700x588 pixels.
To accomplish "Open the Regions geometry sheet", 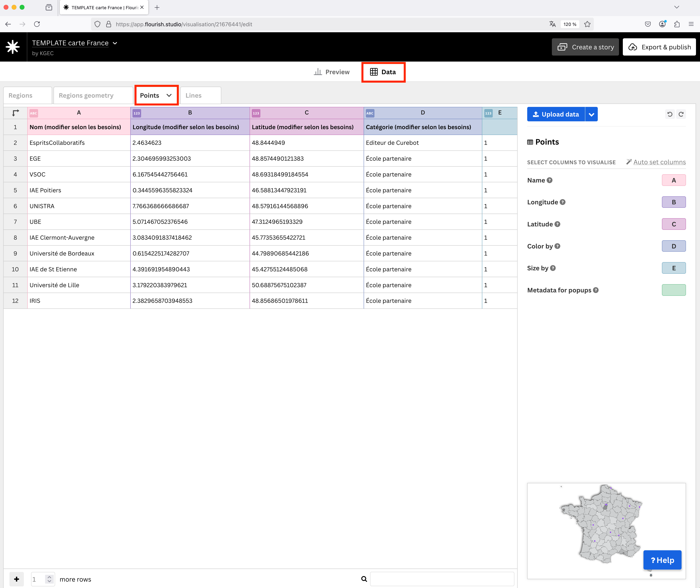I will [x=93, y=95].
